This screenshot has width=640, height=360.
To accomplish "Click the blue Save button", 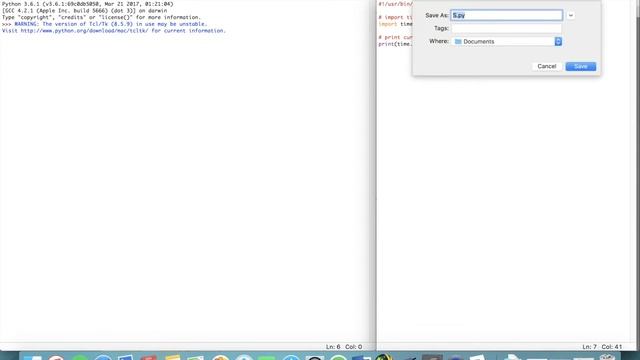I will point(580,66).
